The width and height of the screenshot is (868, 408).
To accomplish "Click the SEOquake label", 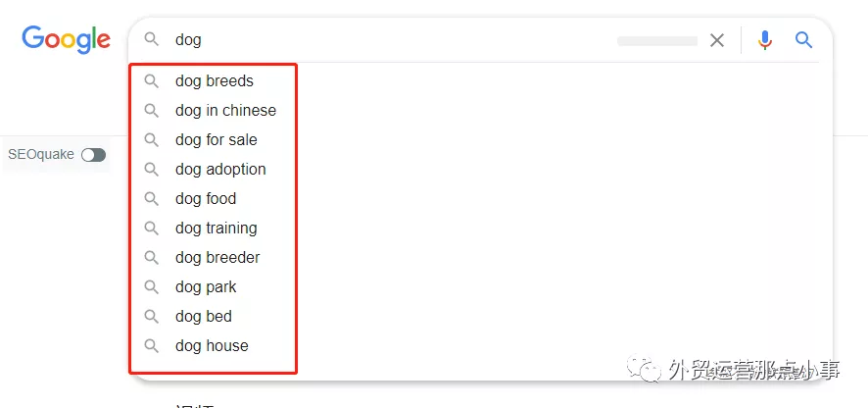I will tap(41, 155).
